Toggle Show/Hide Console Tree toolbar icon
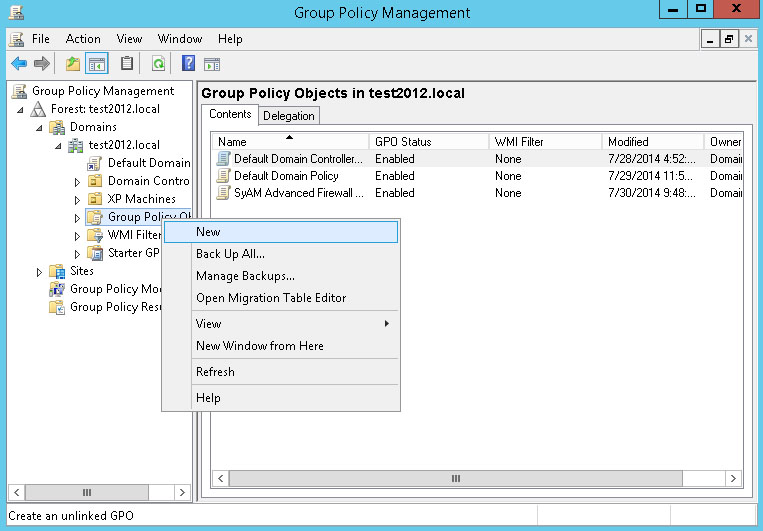This screenshot has width=763, height=531. click(x=97, y=64)
